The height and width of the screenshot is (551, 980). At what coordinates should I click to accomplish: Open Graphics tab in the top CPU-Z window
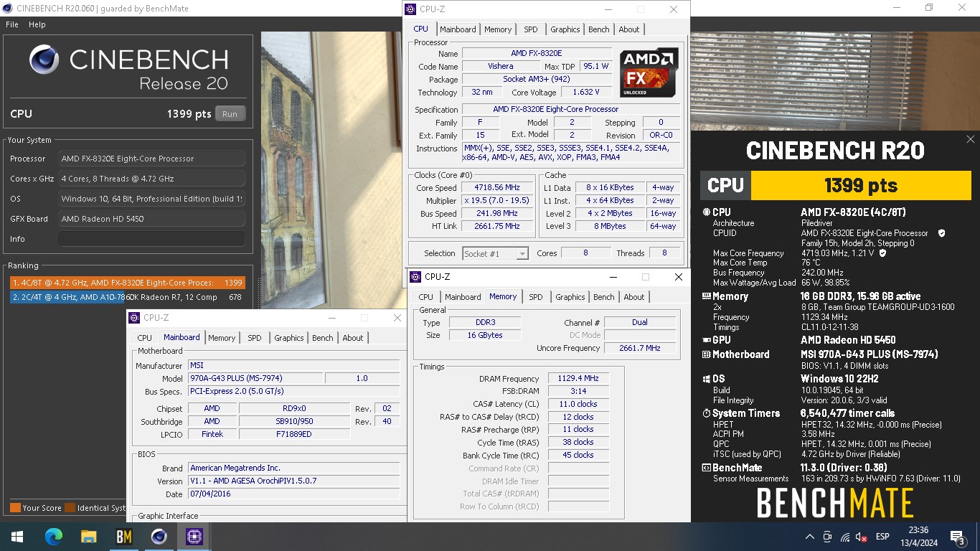pyautogui.click(x=565, y=29)
